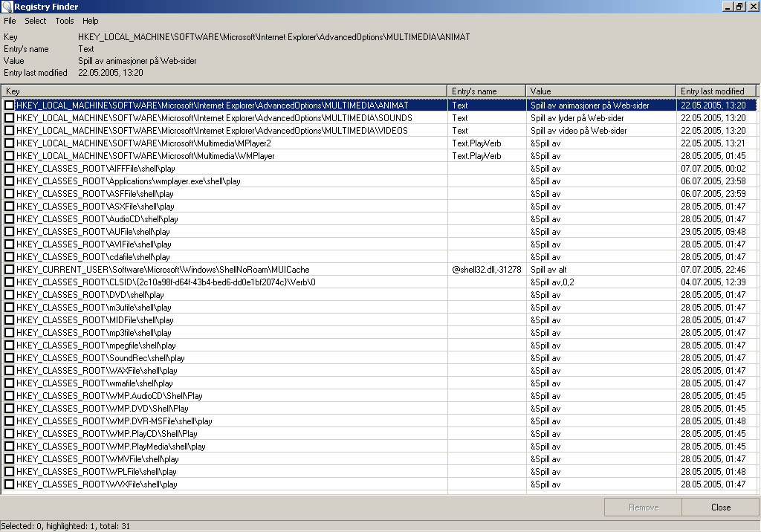The height and width of the screenshot is (532, 761).
Task: Tick the WMP.PlayMedia\shell\play checkbox
Action: [x=9, y=446]
